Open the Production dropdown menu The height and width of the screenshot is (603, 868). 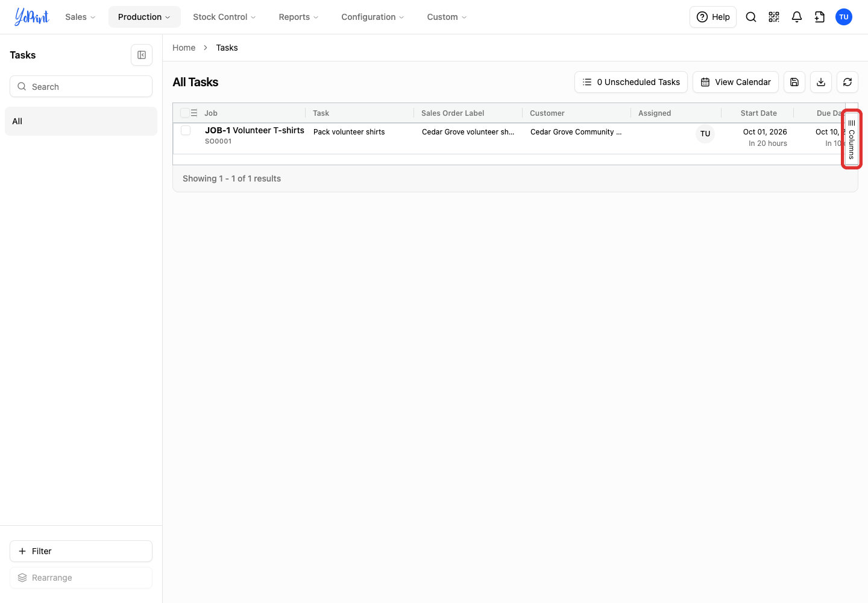point(144,17)
